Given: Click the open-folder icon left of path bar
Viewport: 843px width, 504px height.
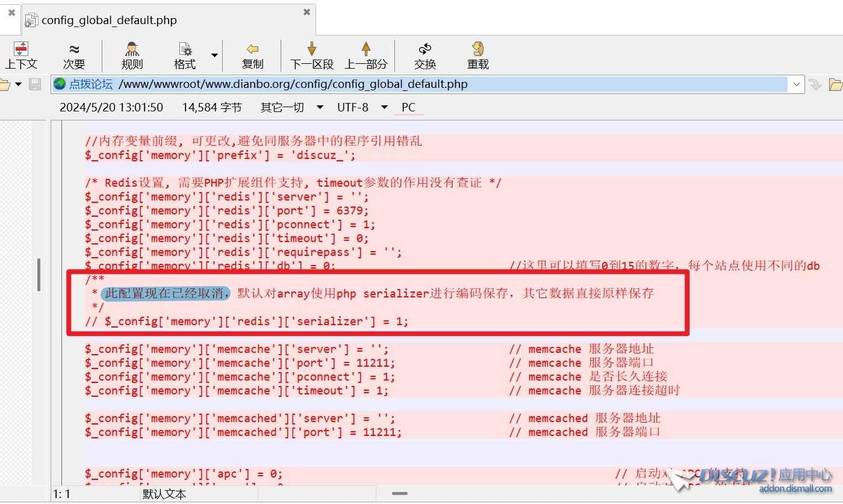Looking at the screenshot, I should coord(5,84).
